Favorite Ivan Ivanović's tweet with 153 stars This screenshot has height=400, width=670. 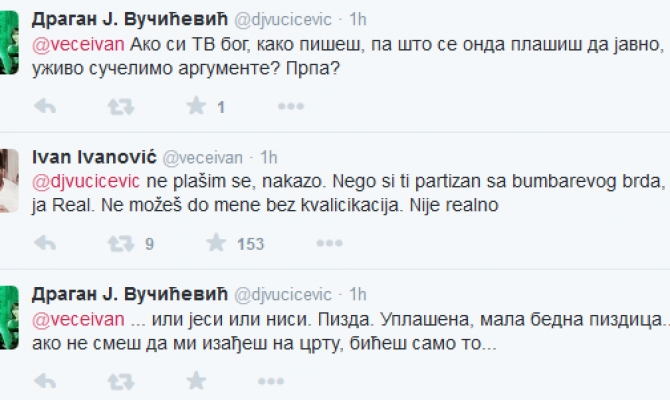tap(215, 243)
